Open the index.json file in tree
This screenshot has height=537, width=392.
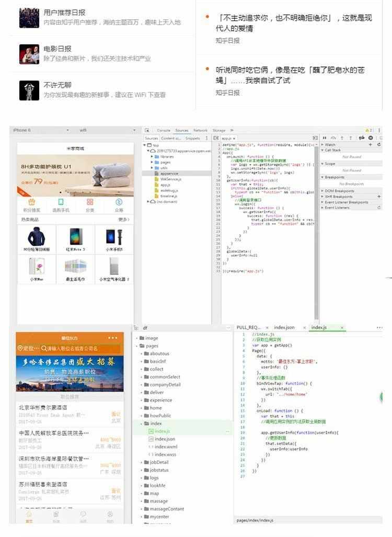pyautogui.click(x=162, y=439)
